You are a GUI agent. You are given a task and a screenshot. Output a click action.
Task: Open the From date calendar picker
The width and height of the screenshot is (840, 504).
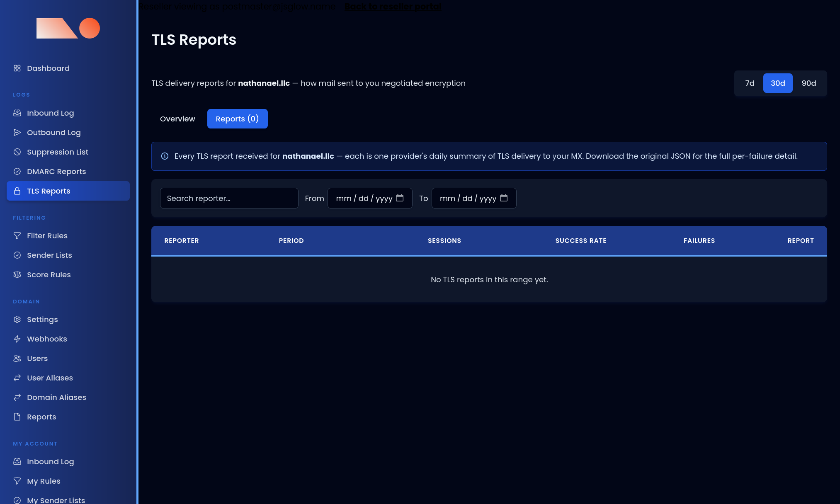tap(400, 198)
